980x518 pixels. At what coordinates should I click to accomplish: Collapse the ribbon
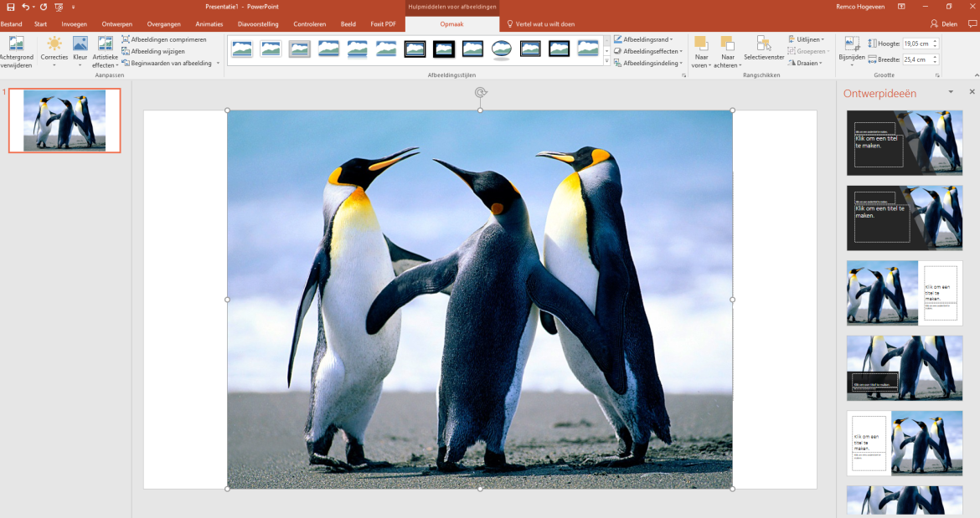point(975,75)
